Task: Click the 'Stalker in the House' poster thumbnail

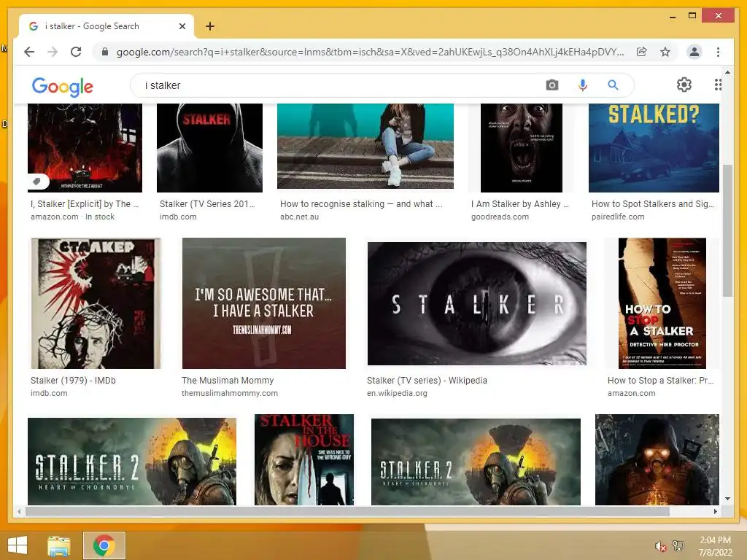Action: click(x=304, y=459)
